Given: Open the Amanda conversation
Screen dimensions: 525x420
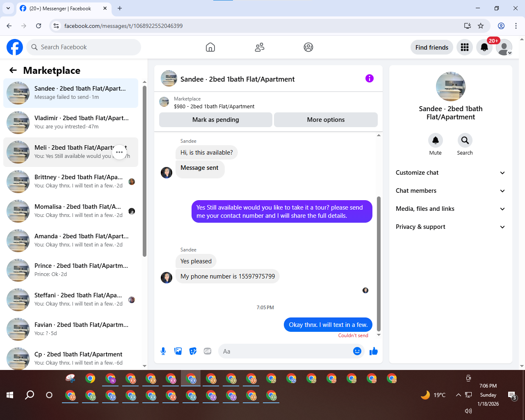Looking at the screenshot, I should pos(71,241).
